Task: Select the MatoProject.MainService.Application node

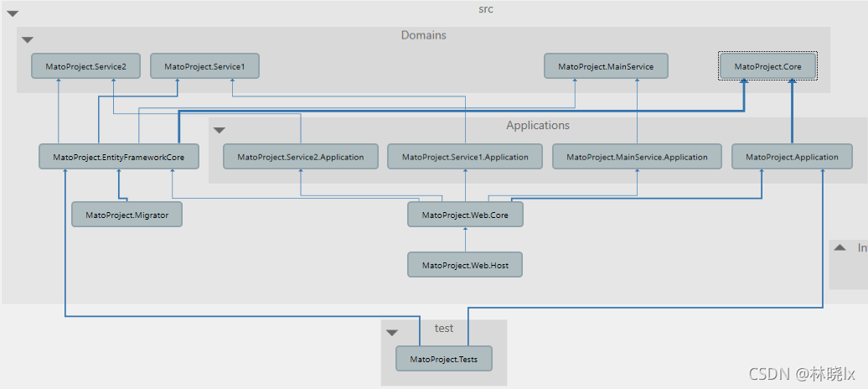Action: 637,157
